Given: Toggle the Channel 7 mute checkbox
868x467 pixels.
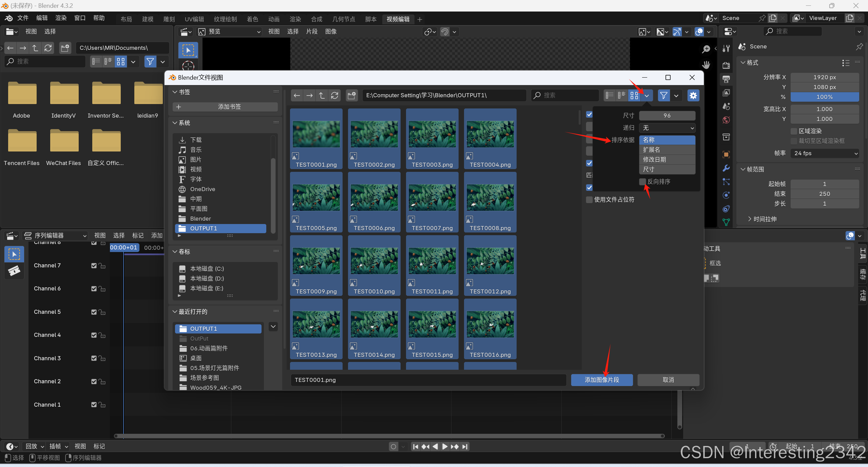Looking at the screenshot, I should tap(94, 265).
